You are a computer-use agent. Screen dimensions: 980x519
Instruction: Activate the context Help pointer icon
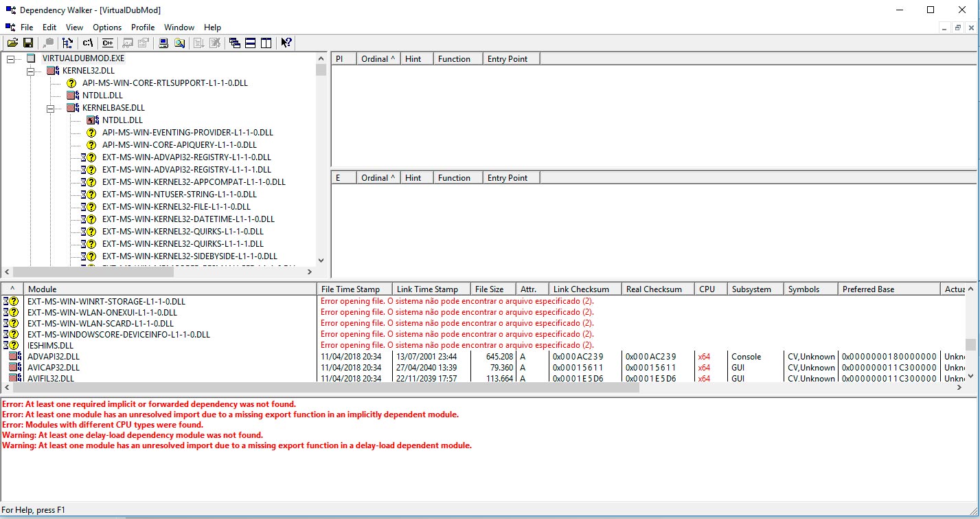[286, 43]
